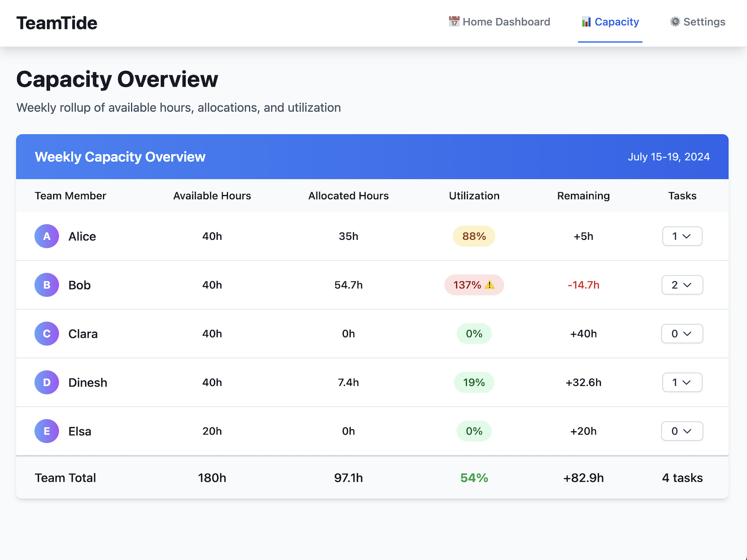
Task: Click the July 15-19, 2024 date label
Action: 669,157
